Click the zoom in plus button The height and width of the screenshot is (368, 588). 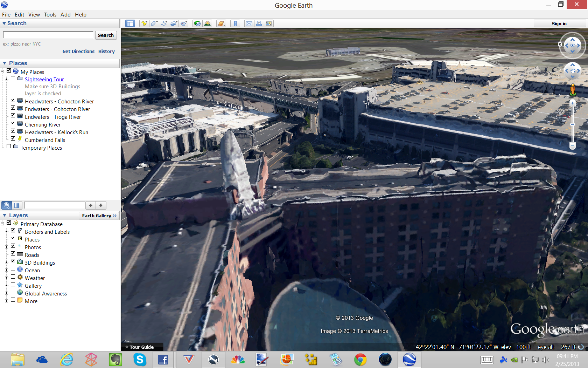pyautogui.click(x=573, y=103)
